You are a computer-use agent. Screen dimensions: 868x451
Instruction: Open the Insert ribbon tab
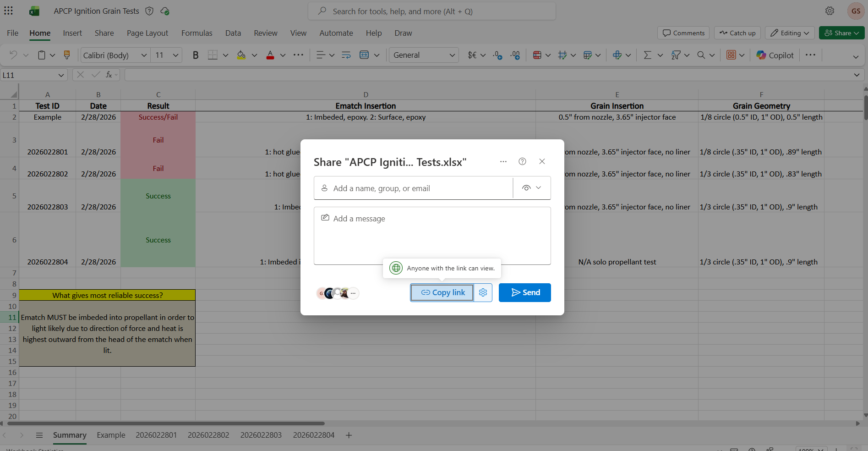[72, 33]
